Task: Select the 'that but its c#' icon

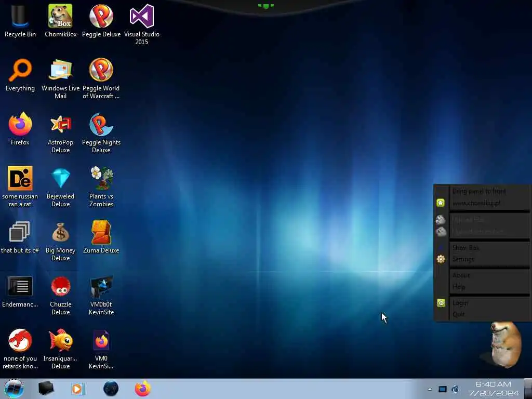Action: (20, 237)
